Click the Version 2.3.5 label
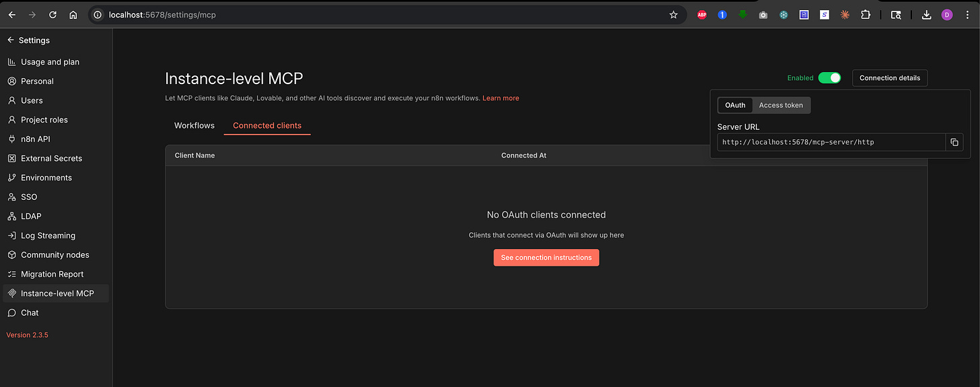 pos(27,335)
